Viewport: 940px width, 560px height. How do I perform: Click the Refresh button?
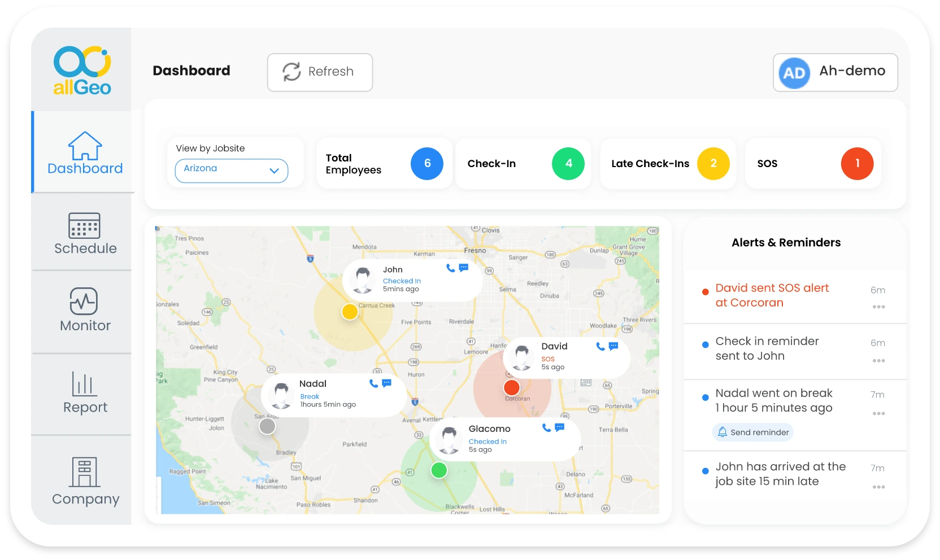[x=320, y=72]
